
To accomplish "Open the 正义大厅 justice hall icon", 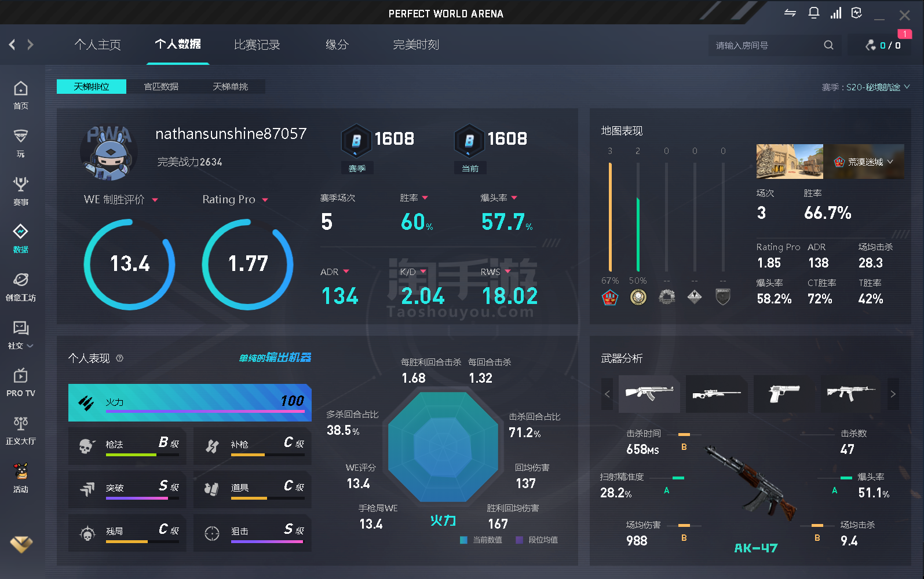I will 21,430.
